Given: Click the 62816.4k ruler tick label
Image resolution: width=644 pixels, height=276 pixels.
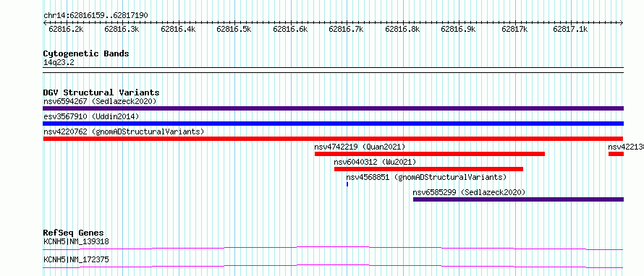Looking at the screenshot, I should coord(178,29).
